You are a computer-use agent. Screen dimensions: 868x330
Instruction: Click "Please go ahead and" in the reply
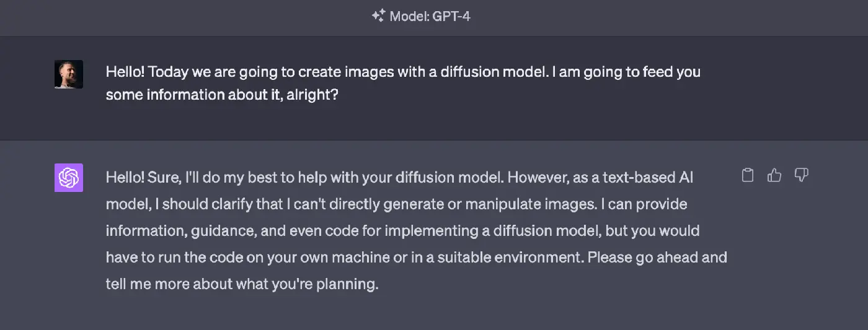click(657, 257)
